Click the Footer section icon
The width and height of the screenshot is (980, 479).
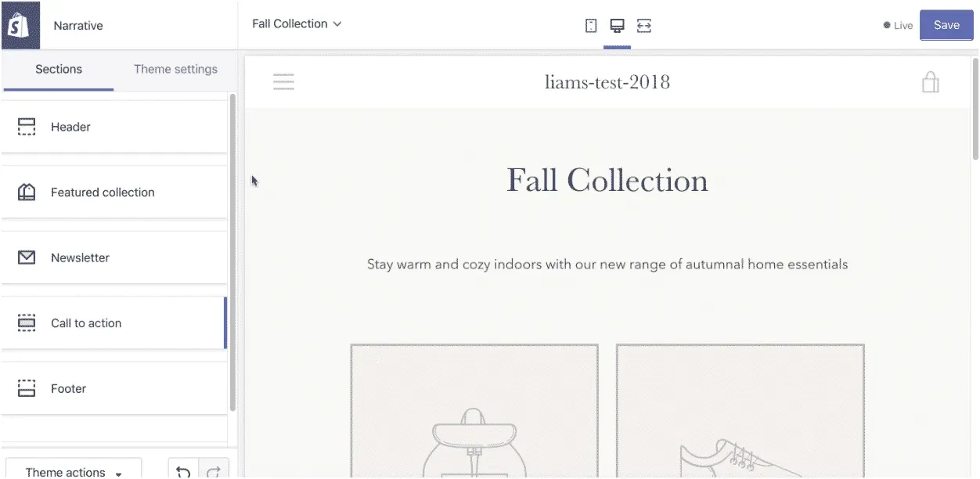(27, 388)
